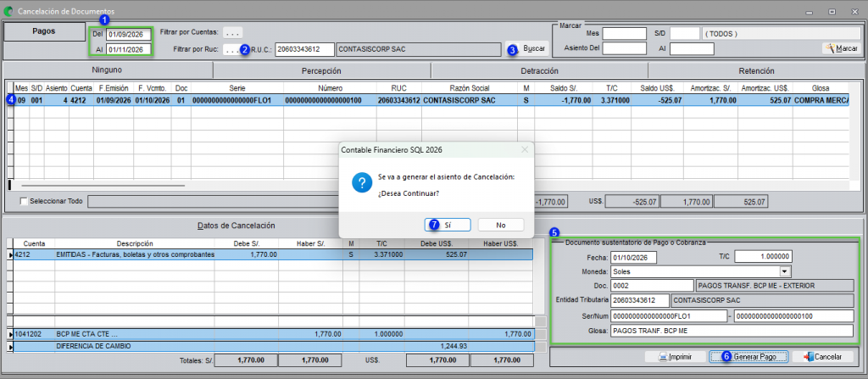The image size is (868, 379).
Task: Click the Buscar button
Action: 529,49
